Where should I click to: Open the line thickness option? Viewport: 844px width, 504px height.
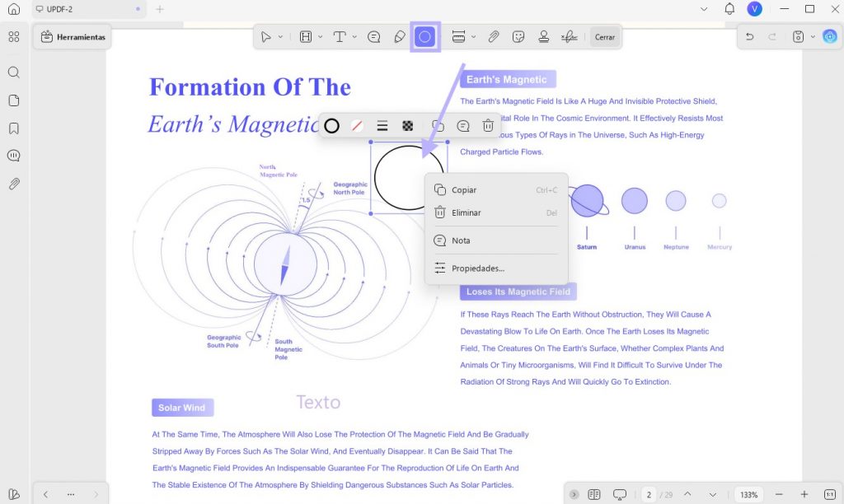[x=382, y=126]
